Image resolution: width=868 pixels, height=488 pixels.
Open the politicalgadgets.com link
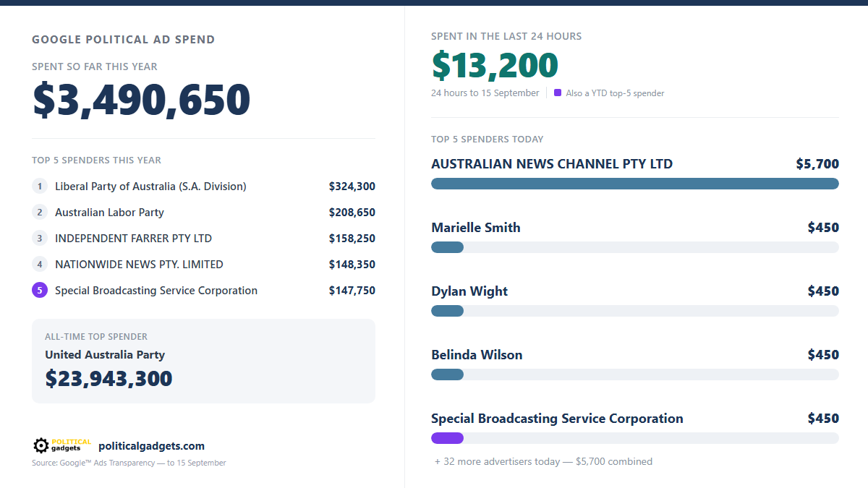[x=151, y=446]
